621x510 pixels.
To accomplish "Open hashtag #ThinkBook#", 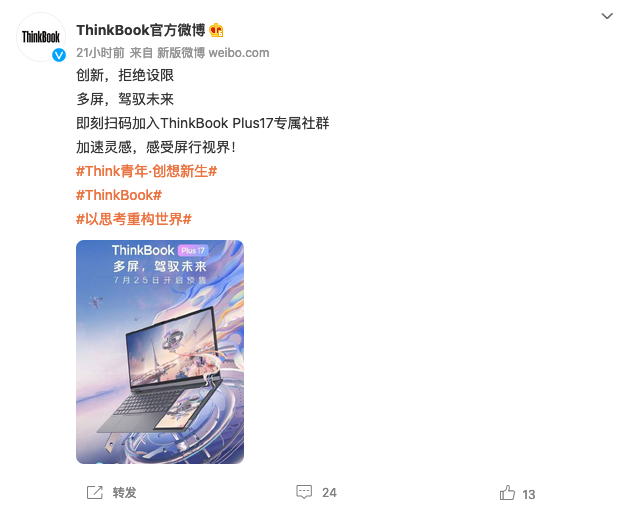I will point(119,195).
